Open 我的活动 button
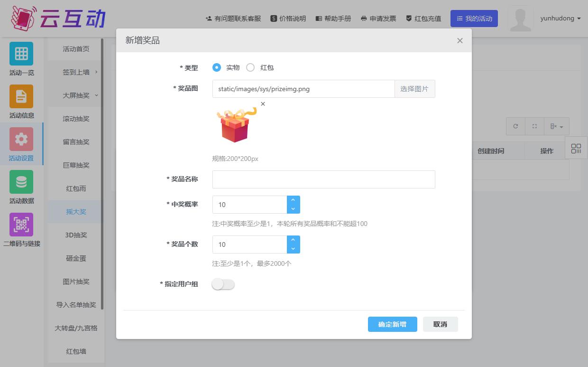 tap(474, 19)
